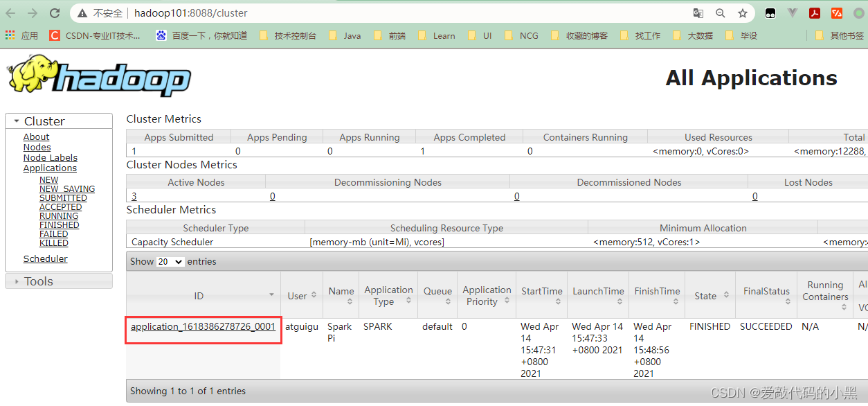Open the Nodes link in sidebar
This screenshot has width=868, height=406.
pyautogui.click(x=37, y=148)
